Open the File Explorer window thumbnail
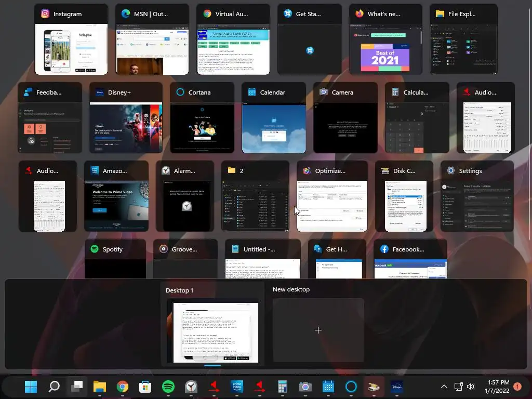Image resolution: width=532 pixels, height=399 pixels. [x=463, y=39]
